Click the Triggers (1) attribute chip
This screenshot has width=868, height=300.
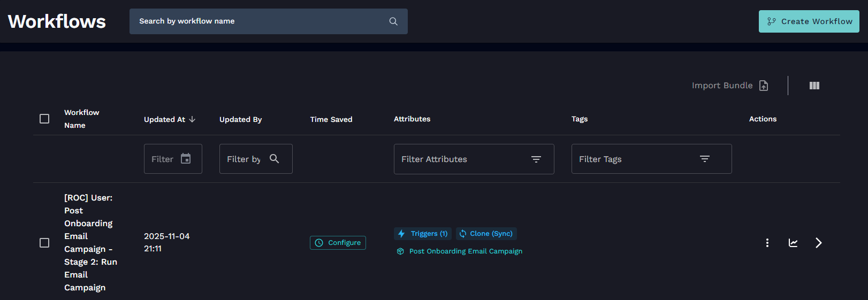[423, 234]
